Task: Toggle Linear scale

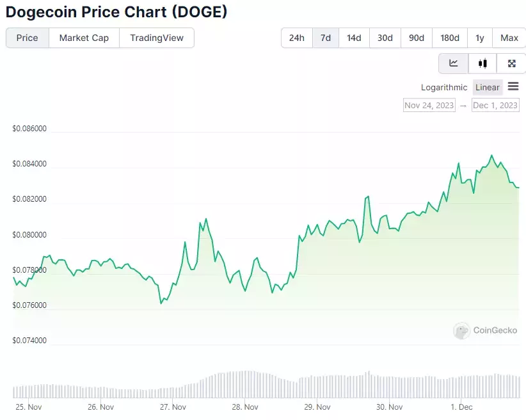Action: point(488,87)
